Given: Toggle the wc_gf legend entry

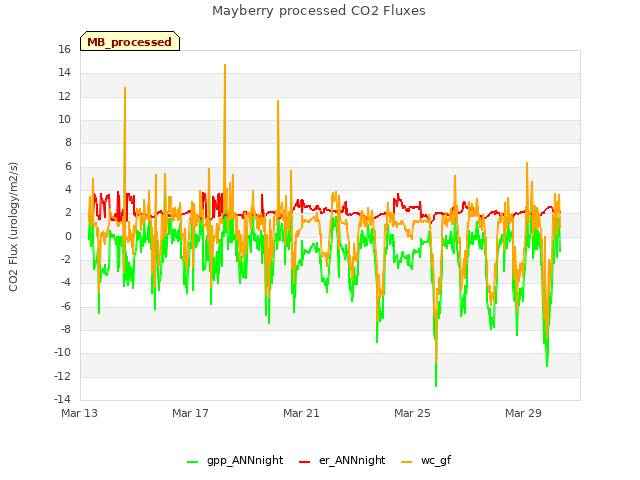Looking at the screenshot, I should (x=426, y=460).
